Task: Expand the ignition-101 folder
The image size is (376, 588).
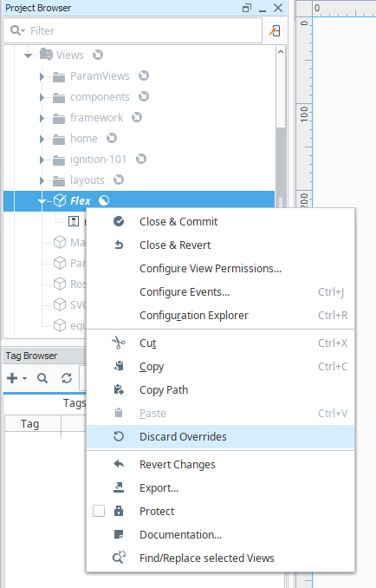Action: (x=42, y=160)
